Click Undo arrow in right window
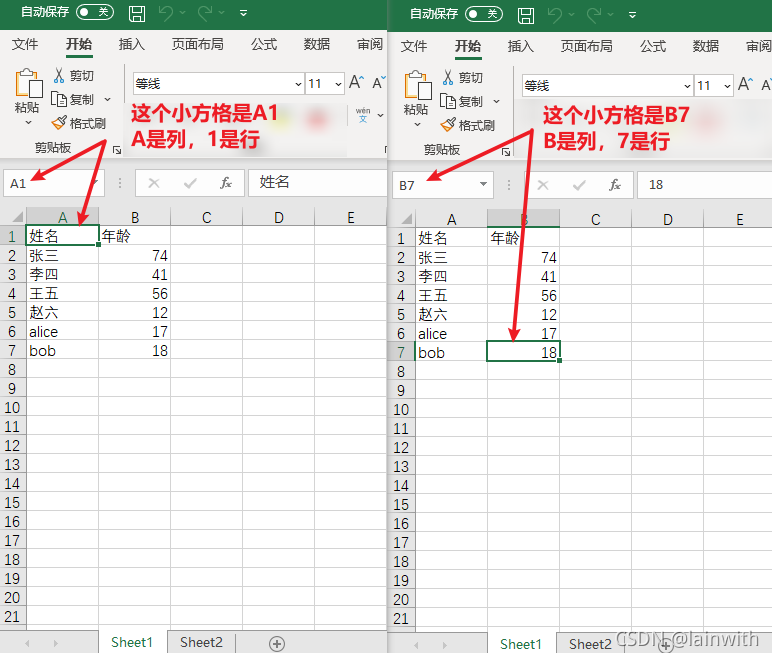 pos(555,15)
